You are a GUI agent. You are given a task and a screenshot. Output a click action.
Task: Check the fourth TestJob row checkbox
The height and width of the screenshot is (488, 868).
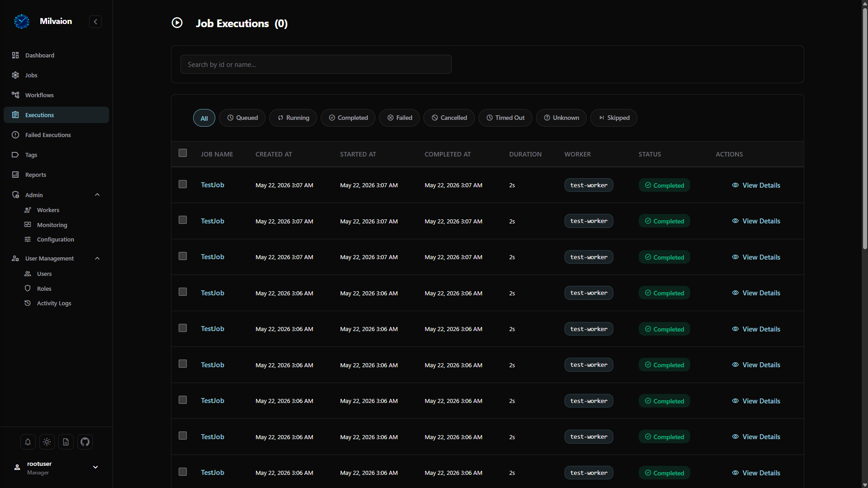point(183,292)
